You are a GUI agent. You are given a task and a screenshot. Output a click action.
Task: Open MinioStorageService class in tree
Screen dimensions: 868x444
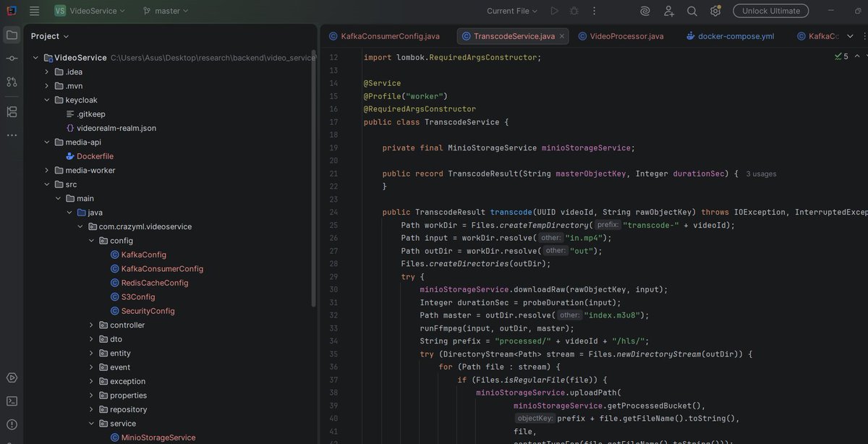[x=153, y=437]
